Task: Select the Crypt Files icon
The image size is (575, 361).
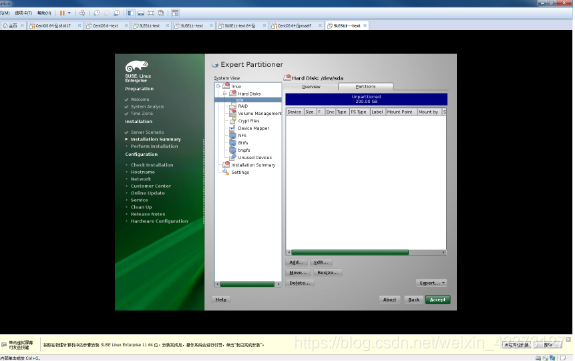Action: (x=233, y=121)
